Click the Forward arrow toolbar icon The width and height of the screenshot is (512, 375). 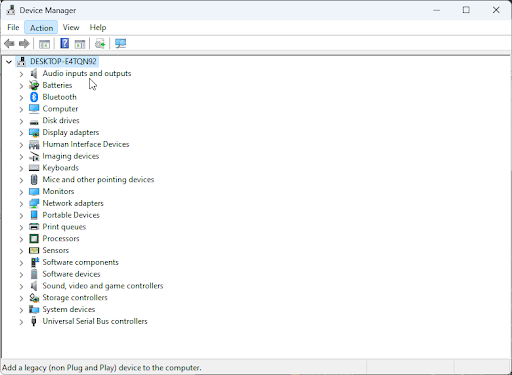[24, 43]
